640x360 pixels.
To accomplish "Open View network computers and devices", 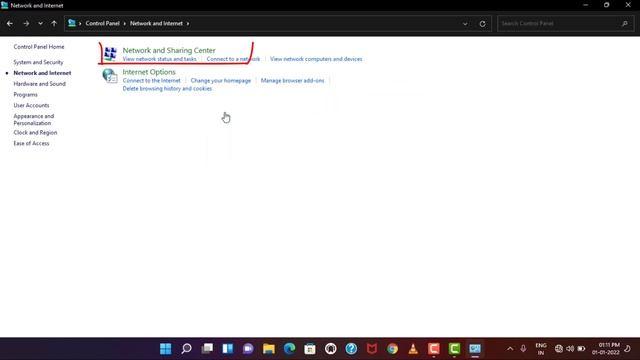I will pyautogui.click(x=316, y=59).
